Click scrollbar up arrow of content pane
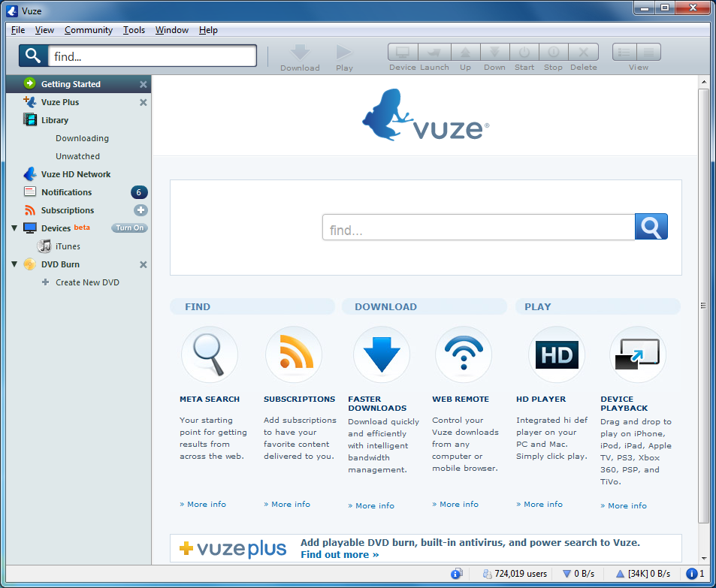The height and width of the screenshot is (588, 716). click(x=703, y=82)
